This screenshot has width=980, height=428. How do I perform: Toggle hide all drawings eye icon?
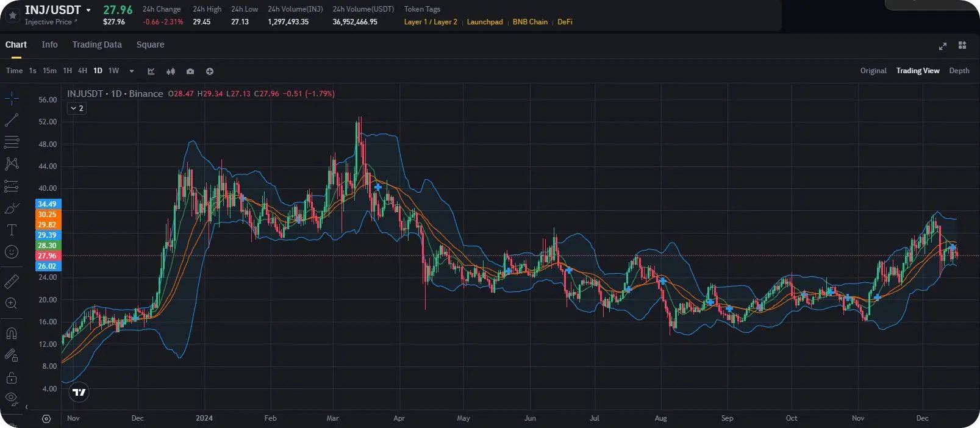[x=12, y=399]
